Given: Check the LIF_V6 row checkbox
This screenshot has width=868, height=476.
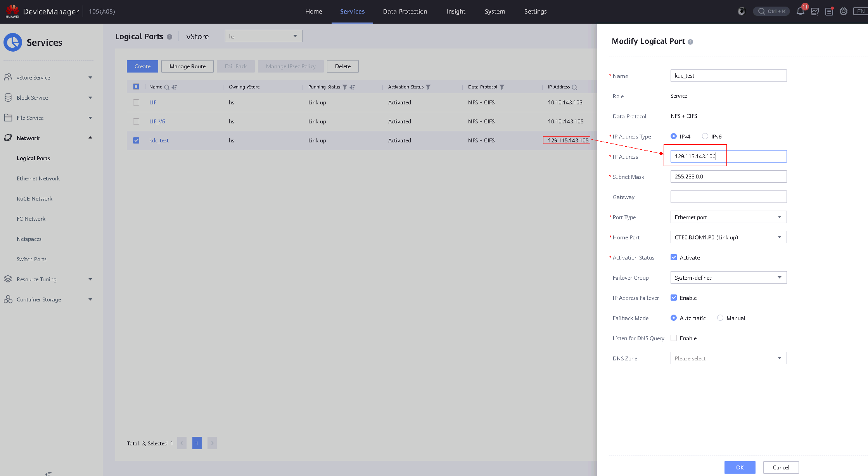Looking at the screenshot, I should click(x=136, y=121).
